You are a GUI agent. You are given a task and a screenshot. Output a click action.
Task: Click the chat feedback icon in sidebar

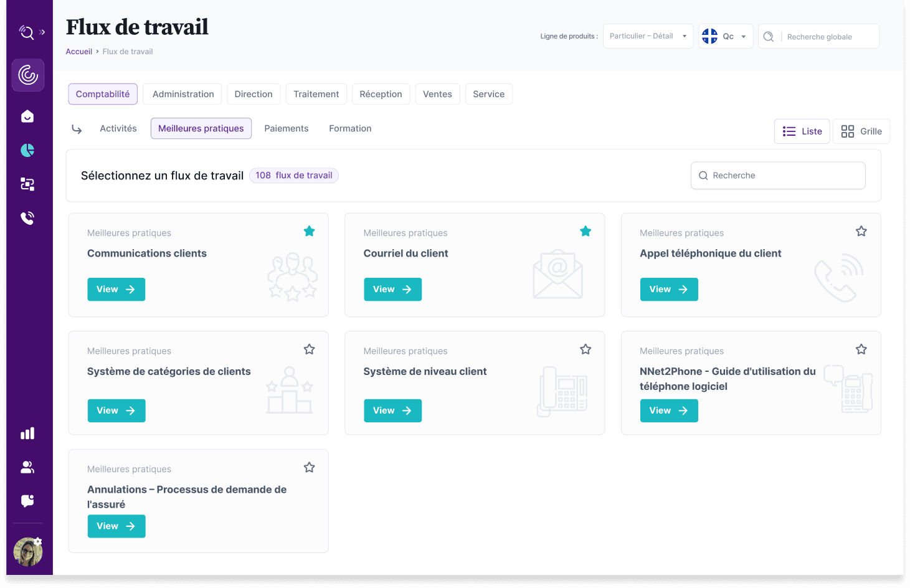click(27, 501)
